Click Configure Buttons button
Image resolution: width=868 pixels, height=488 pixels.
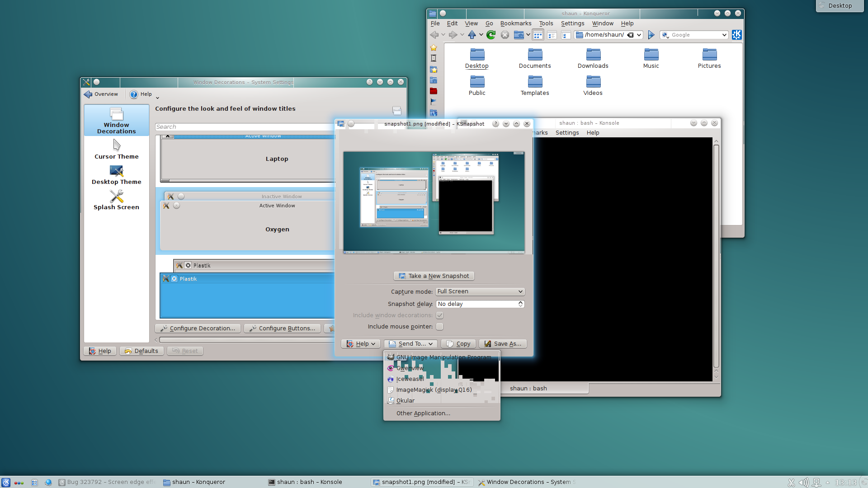click(283, 328)
